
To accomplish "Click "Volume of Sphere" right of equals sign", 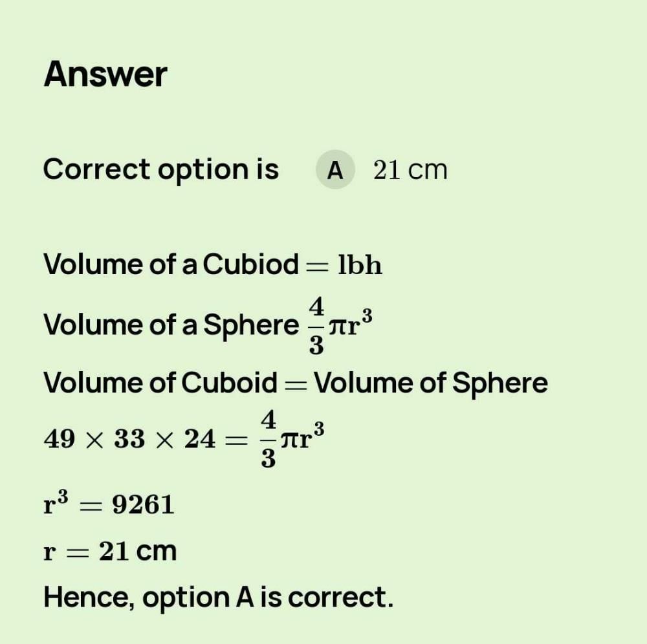I will pos(430,383).
